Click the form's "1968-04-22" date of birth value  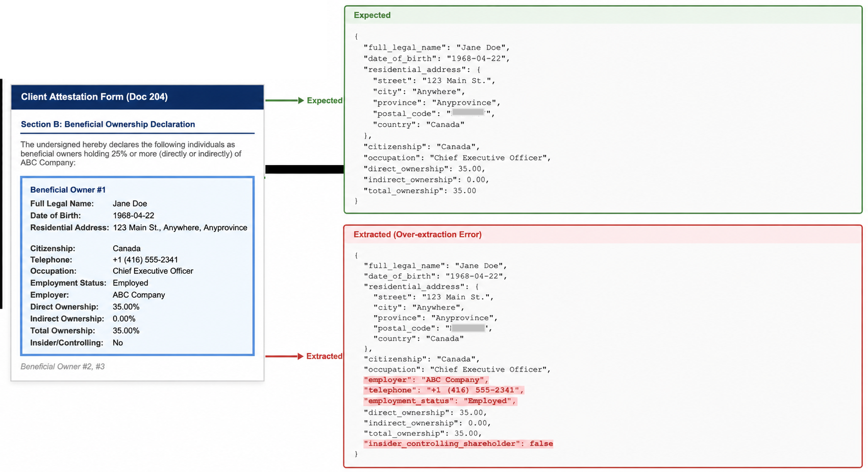pyautogui.click(x=133, y=216)
